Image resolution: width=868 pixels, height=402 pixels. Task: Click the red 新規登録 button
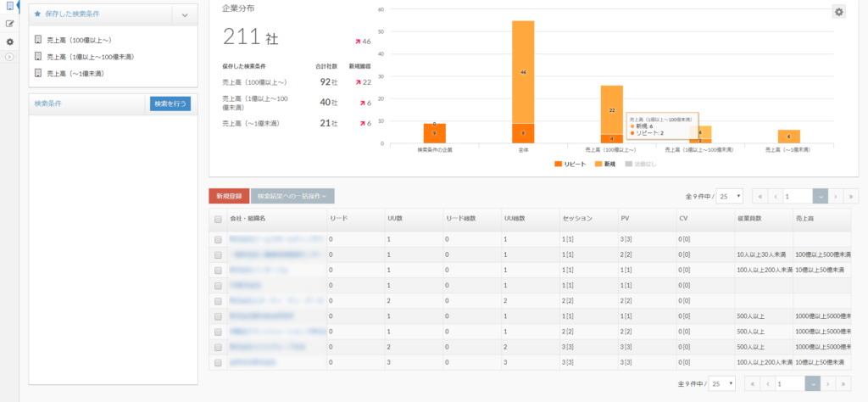(229, 196)
